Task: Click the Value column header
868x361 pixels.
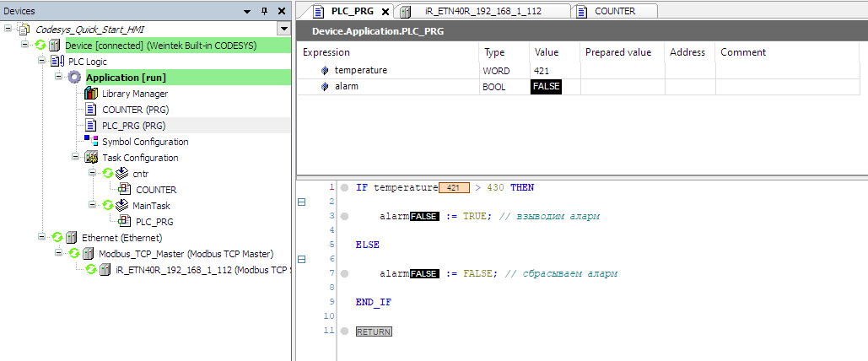Action: pyautogui.click(x=555, y=52)
